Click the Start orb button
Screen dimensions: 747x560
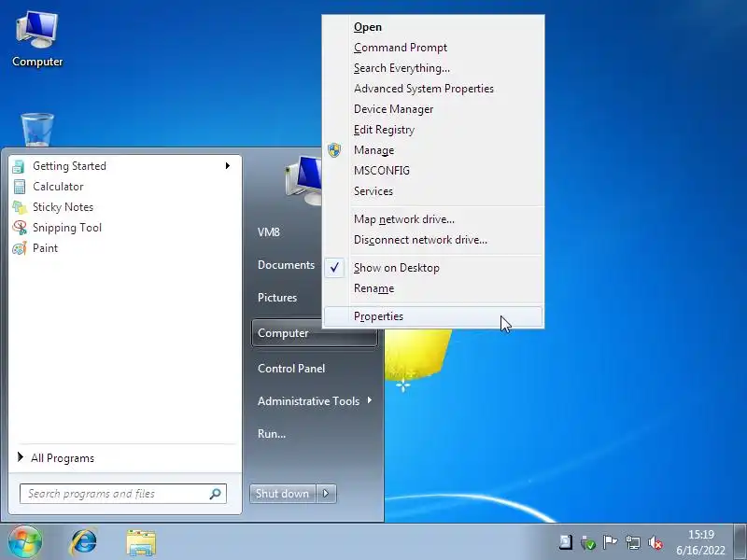coord(25,542)
